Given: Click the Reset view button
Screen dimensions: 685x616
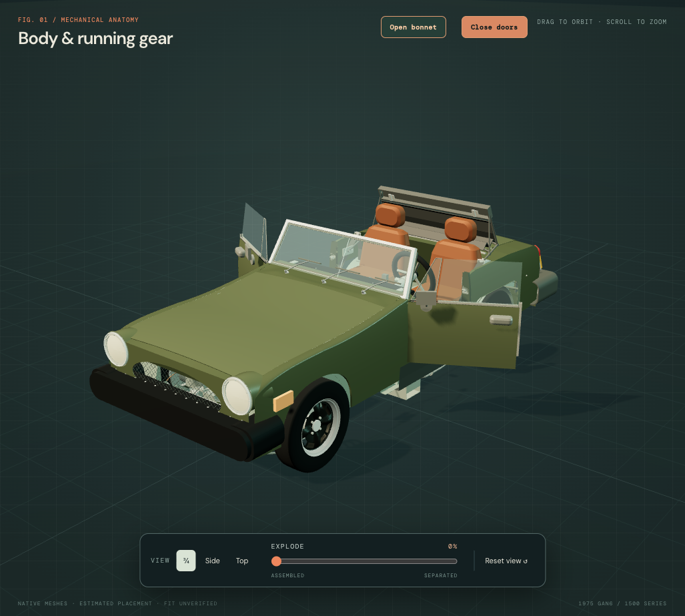Looking at the screenshot, I should point(506,561).
